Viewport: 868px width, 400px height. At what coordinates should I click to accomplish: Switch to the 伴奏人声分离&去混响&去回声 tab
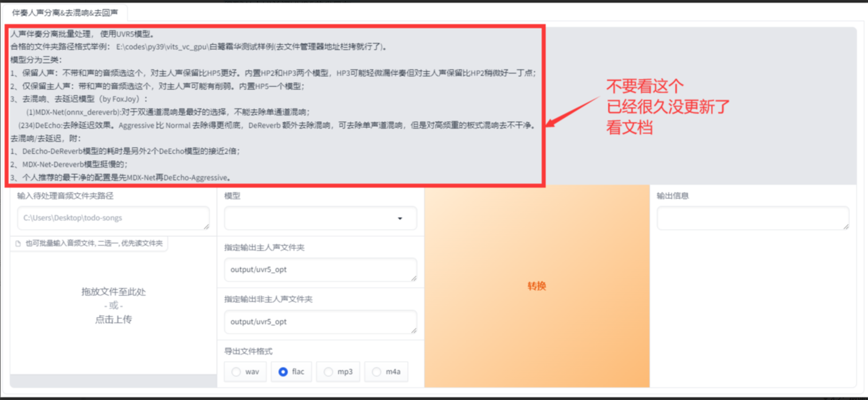[65, 12]
